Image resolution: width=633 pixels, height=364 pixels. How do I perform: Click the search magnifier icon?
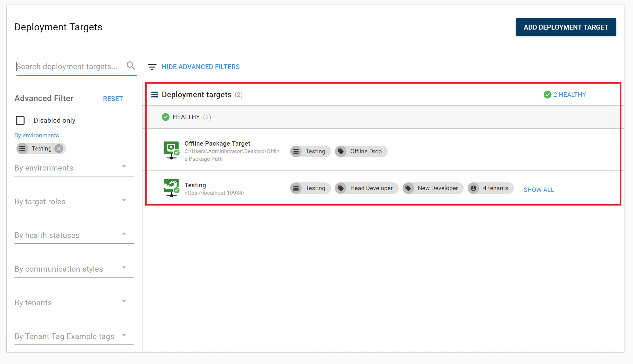[131, 66]
